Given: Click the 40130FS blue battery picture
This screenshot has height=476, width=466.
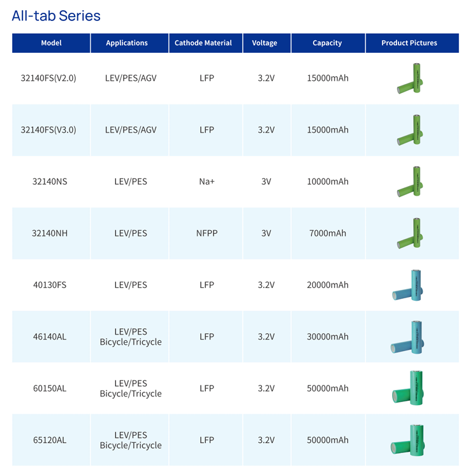Looking at the screenshot, I should click(409, 285).
